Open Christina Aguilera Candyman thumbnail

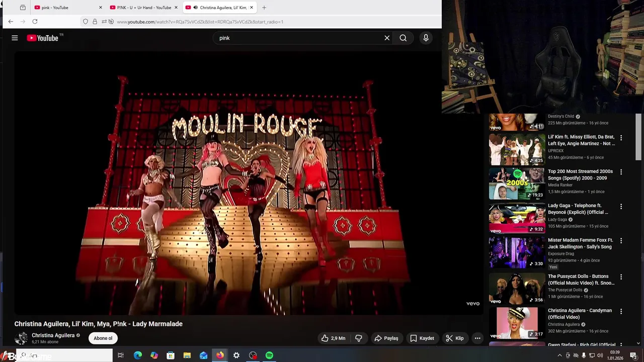click(x=517, y=323)
